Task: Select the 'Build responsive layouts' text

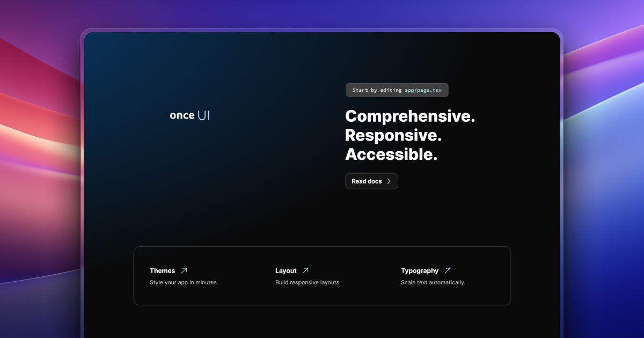Action: (x=308, y=282)
